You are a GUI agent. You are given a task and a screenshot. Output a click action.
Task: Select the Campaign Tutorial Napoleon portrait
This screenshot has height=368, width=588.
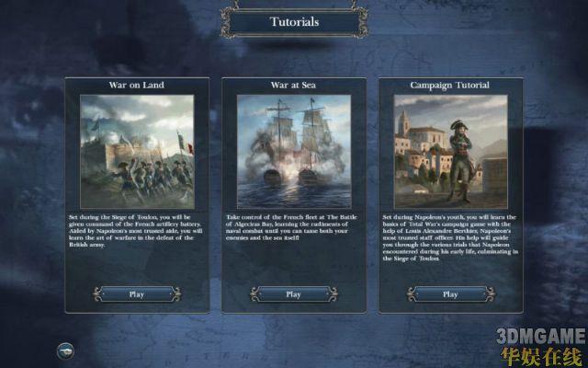coord(451,151)
